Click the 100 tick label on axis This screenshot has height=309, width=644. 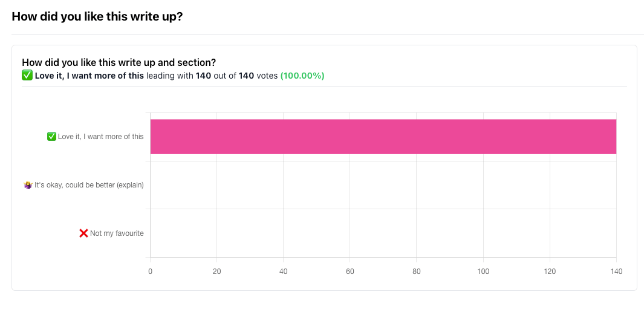click(x=483, y=272)
